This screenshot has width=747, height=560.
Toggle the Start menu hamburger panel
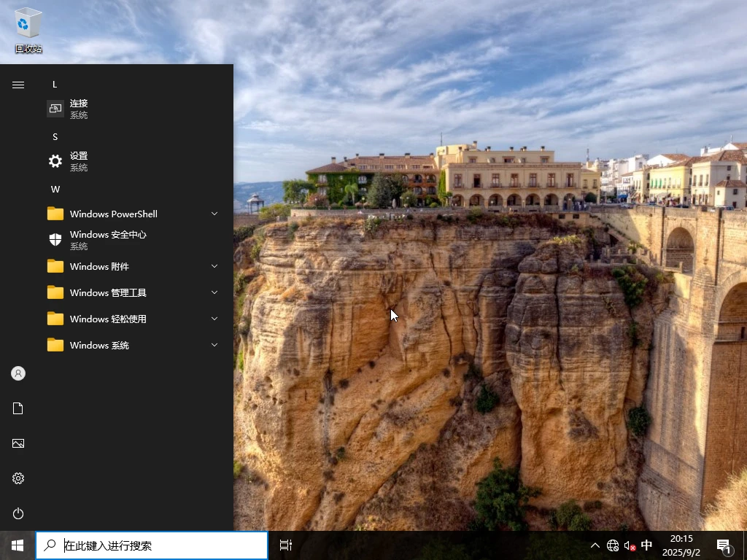tap(18, 84)
